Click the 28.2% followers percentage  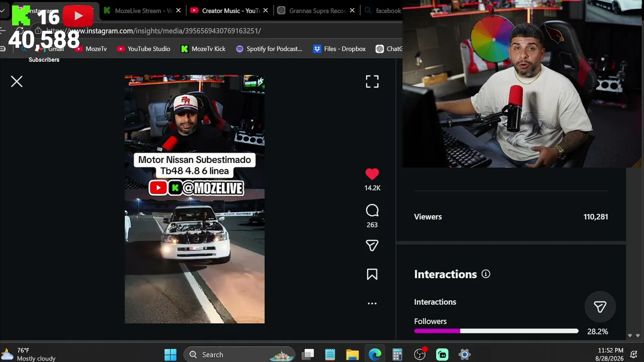pyautogui.click(x=598, y=331)
